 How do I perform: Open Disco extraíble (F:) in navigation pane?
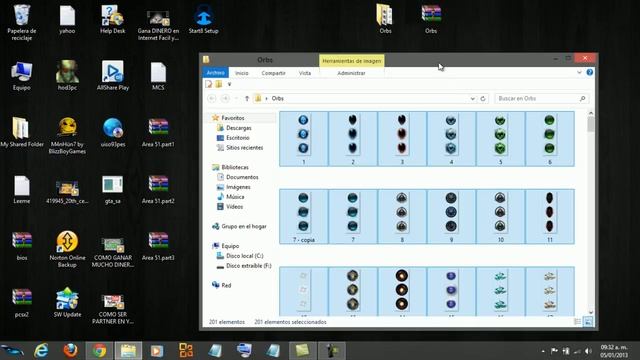(x=249, y=265)
